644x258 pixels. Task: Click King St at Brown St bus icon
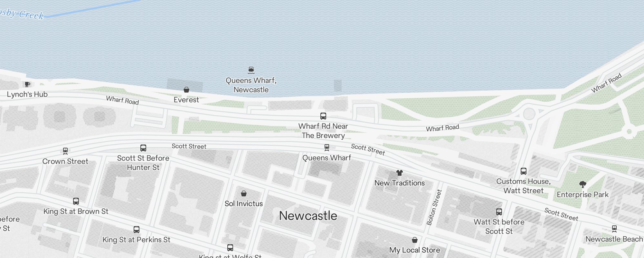pos(76,201)
